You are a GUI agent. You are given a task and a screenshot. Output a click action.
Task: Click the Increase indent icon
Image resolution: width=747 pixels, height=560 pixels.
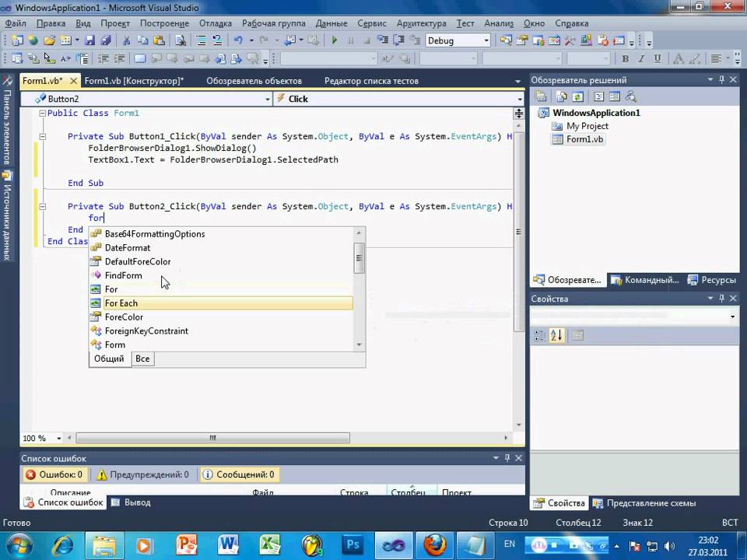[119, 58]
